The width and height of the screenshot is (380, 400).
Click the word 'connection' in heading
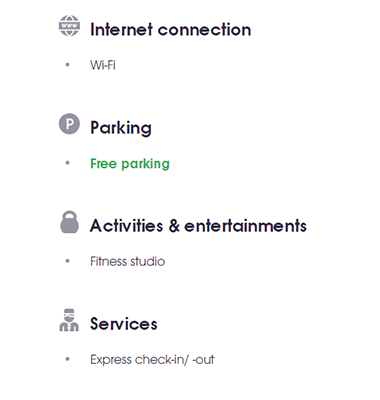pos(204,30)
